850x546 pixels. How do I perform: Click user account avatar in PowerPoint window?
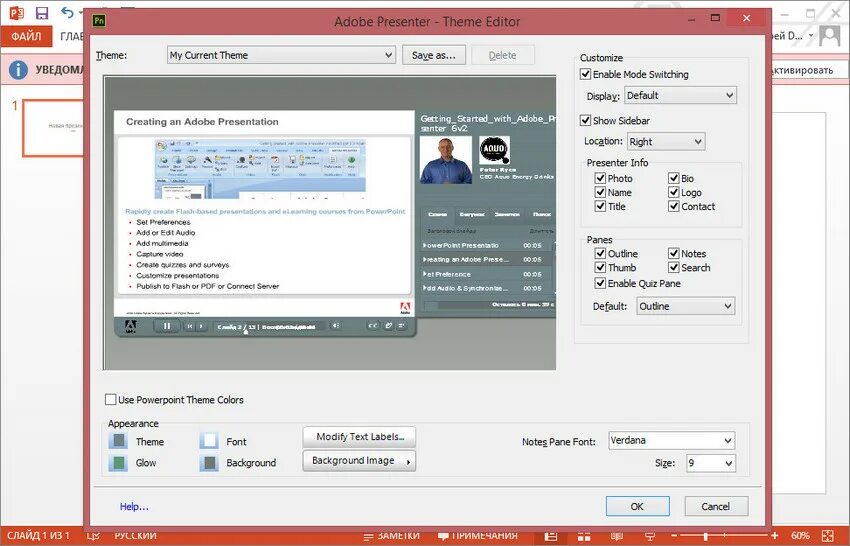[x=830, y=36]
